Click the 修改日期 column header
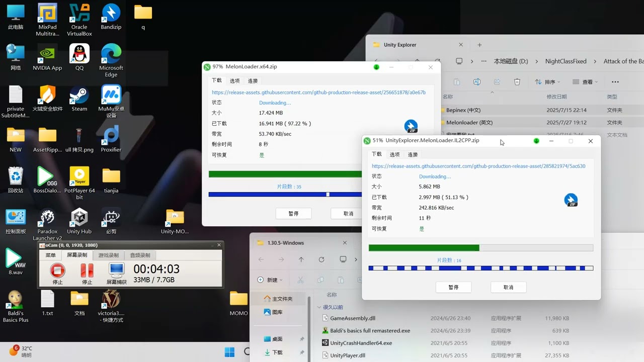Screen dimensions: 644x362 tap(556, 97)
